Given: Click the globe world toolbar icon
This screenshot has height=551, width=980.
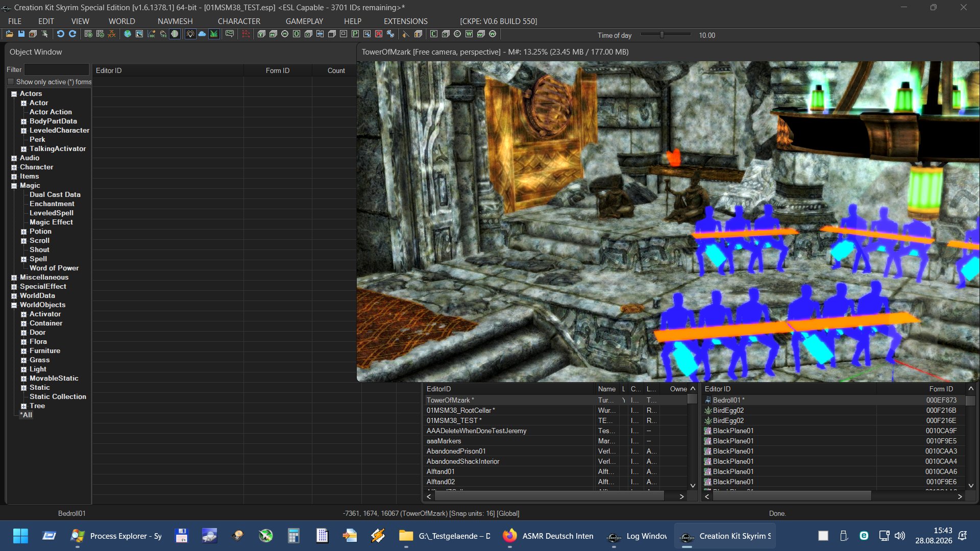Looking at the screenshot, I should (128, 34).
